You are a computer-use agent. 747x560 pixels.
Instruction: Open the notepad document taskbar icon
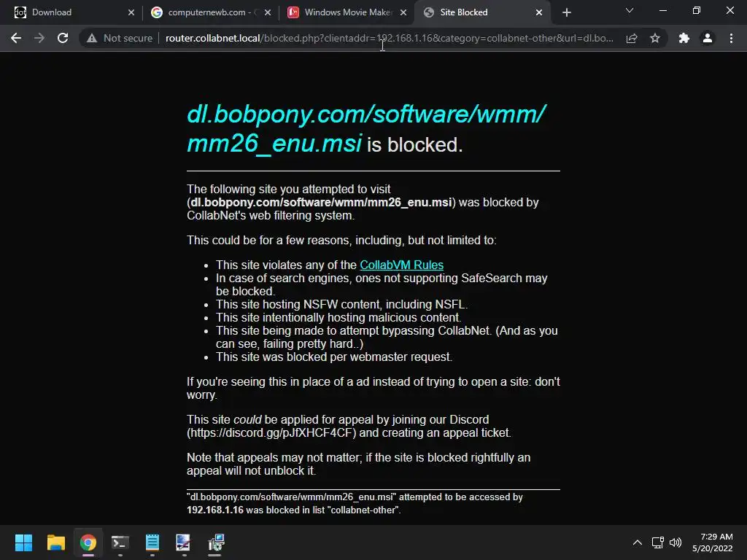(x=152, y=542)
